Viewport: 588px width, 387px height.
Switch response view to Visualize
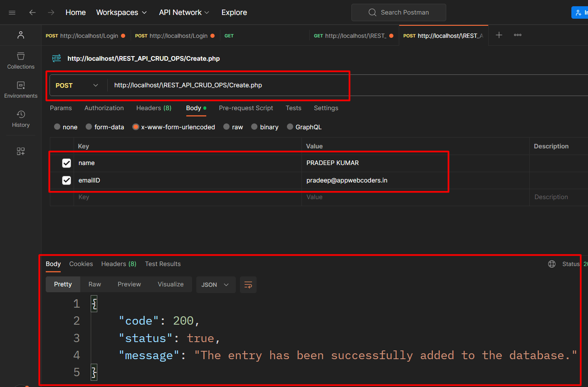pos(170,284)
